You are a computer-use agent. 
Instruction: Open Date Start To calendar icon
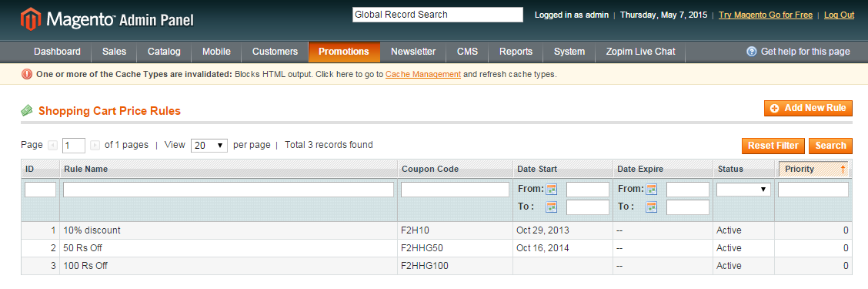coord(552,207)
